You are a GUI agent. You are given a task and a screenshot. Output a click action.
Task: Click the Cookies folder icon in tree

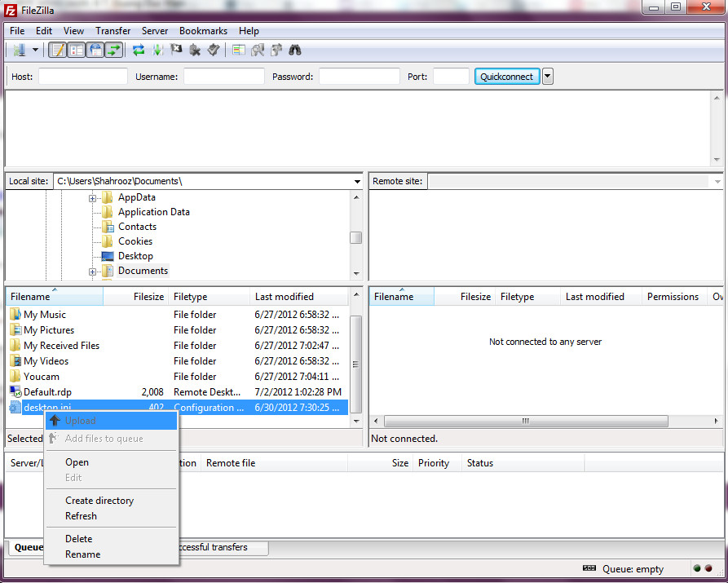click(x=108, y=241)
